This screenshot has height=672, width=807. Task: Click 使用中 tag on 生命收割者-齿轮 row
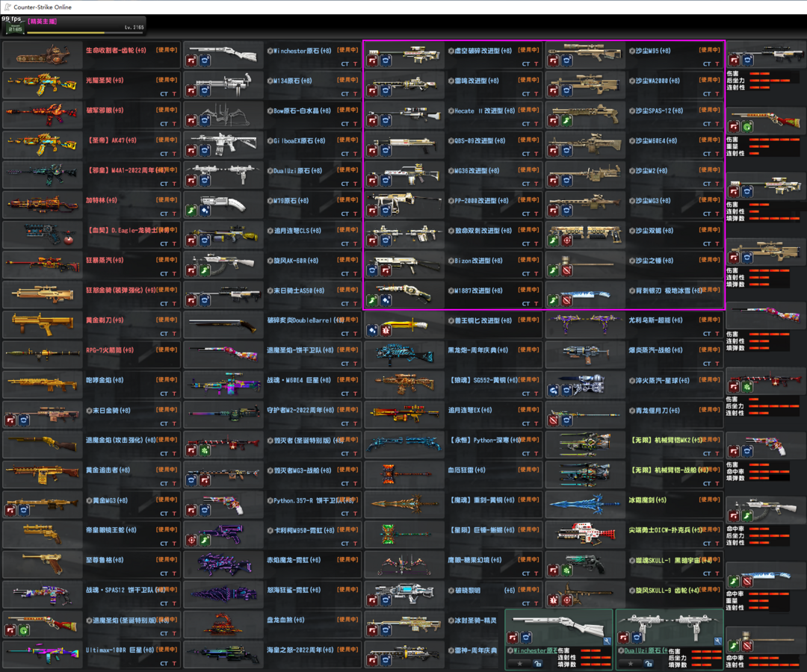coord(167,50)
